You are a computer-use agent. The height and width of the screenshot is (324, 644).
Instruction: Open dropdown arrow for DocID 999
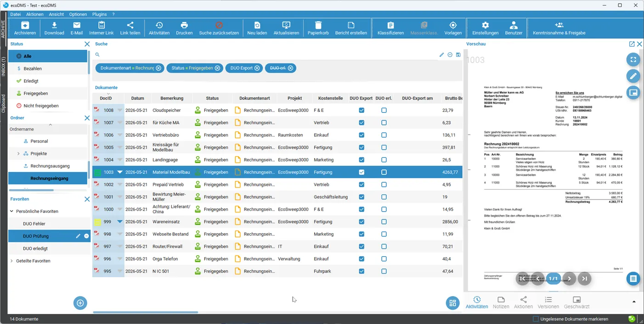tap(120, 222)
